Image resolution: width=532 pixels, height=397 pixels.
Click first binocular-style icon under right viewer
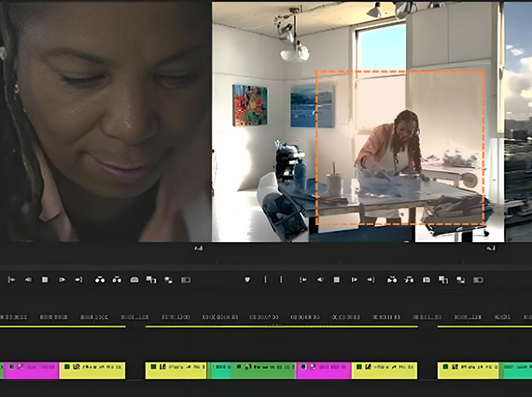point(392,279)
